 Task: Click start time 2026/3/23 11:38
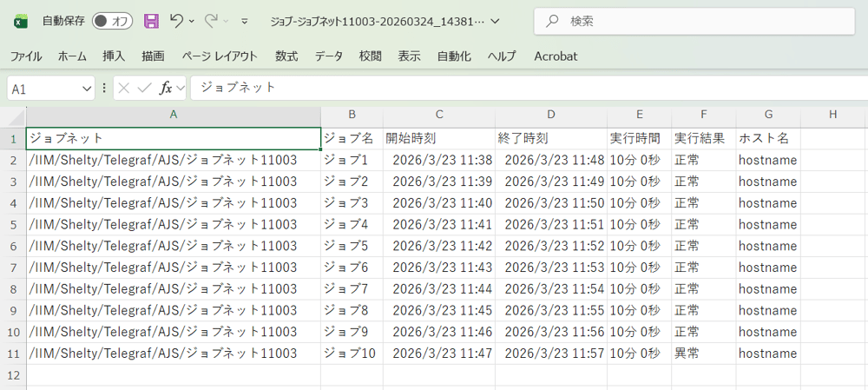point(439,160)
